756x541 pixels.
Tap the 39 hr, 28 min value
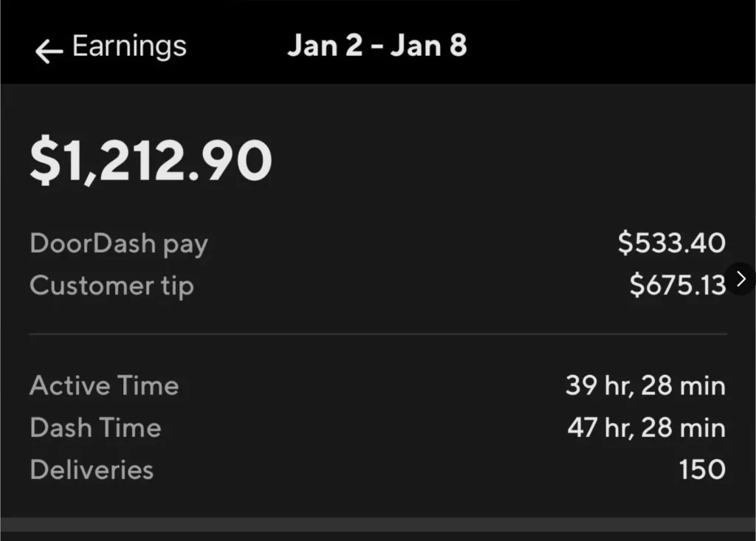(x=645, y=386)
